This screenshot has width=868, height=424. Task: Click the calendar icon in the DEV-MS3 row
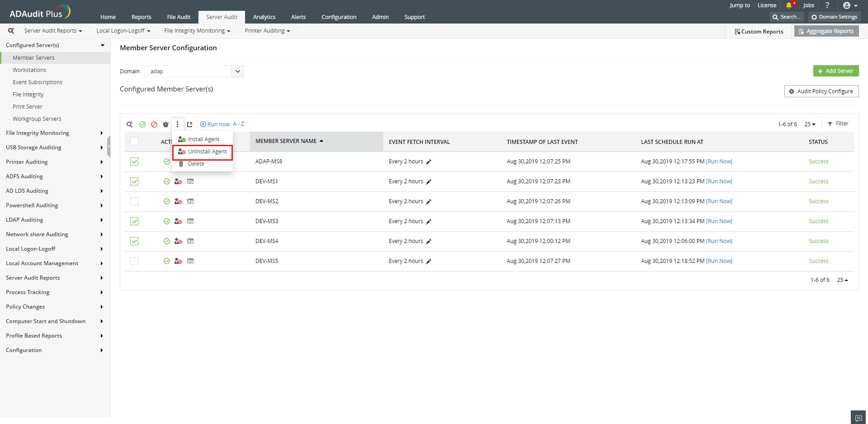(x=190, y=221)
